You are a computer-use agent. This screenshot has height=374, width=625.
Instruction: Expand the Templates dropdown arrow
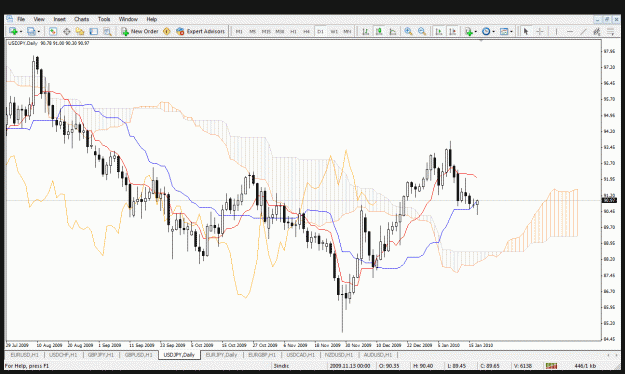(x=511, y=31)
